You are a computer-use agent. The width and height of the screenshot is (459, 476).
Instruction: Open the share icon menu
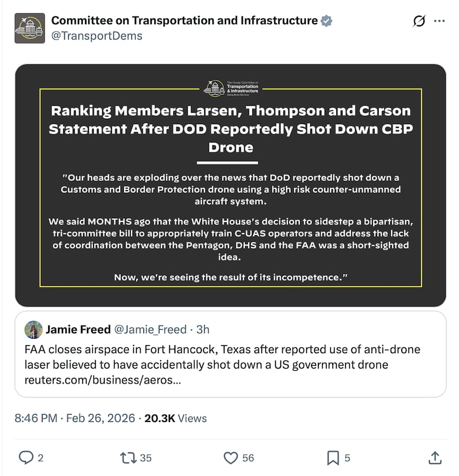pyautogui.click(x=435, y=457)
